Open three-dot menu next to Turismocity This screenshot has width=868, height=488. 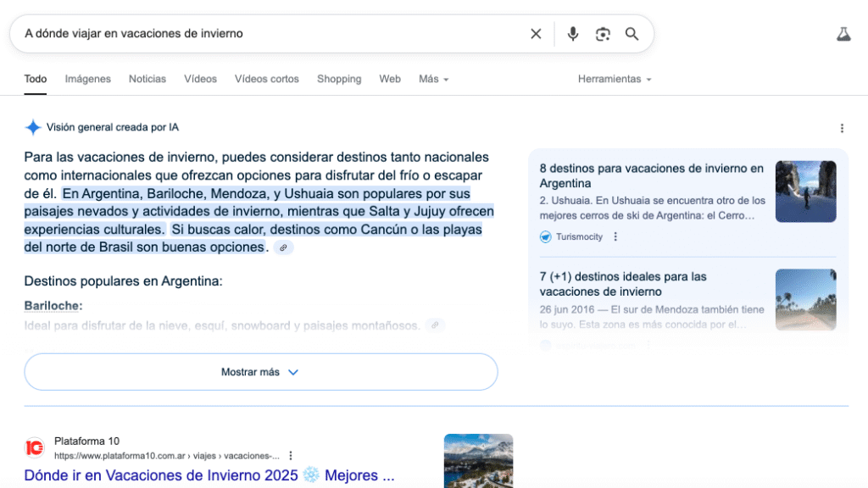point(615,236)
